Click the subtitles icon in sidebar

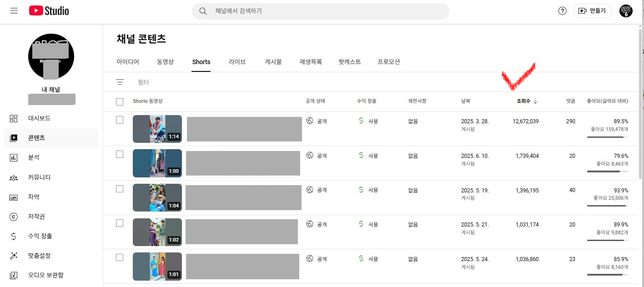point(14,197)
